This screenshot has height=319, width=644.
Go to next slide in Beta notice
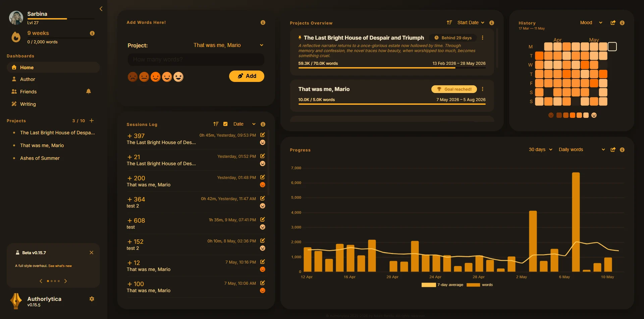click(x=66, y=281)
